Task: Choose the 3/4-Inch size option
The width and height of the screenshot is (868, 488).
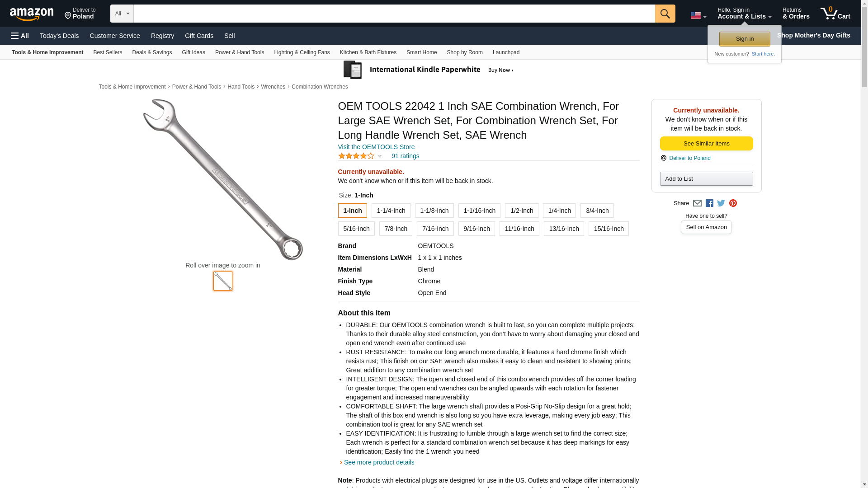Action: (597, 211)
